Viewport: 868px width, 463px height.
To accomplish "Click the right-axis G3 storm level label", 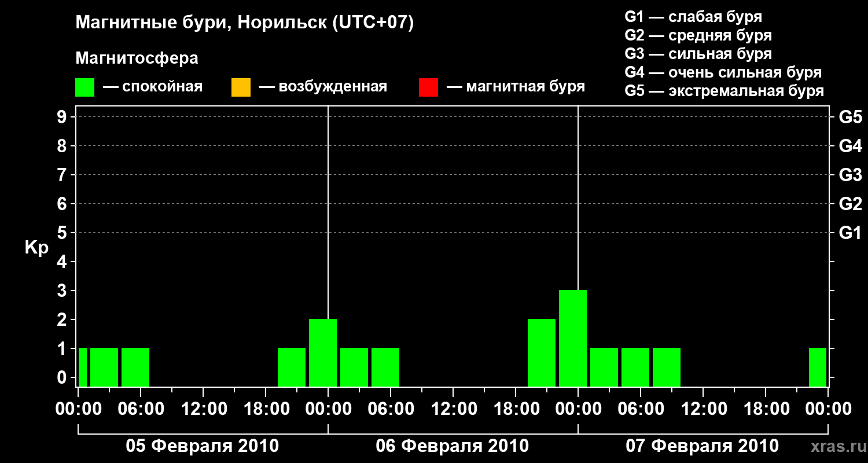I will click(x=851, y=175).
